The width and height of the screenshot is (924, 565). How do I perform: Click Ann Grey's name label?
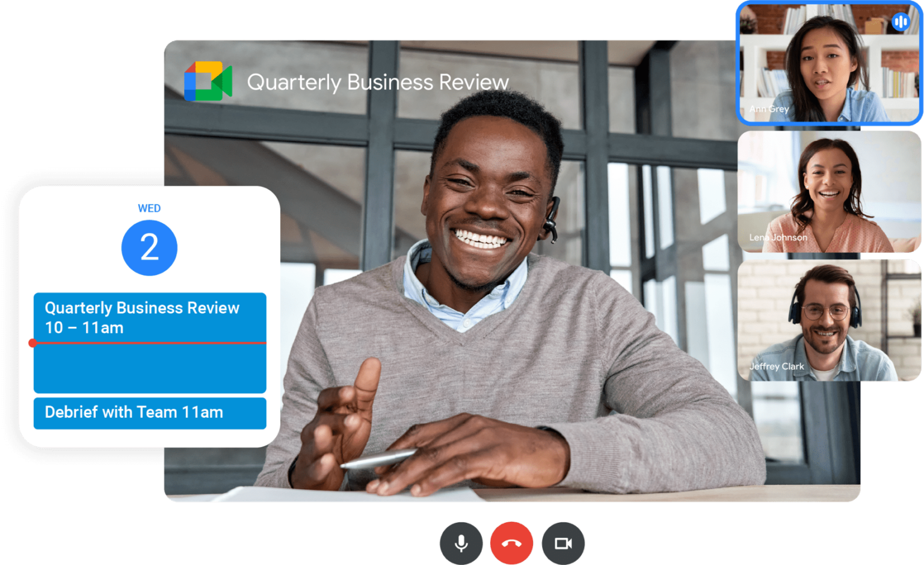tap(768, 109)
